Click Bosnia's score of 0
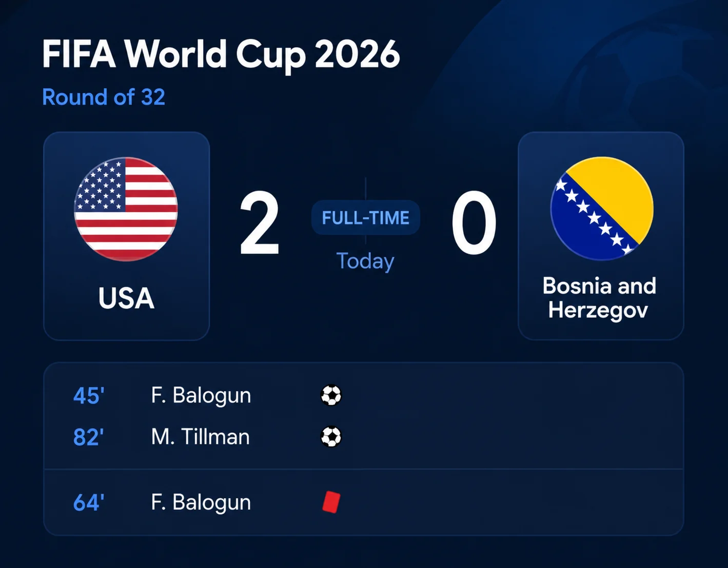 click(474, 223)
